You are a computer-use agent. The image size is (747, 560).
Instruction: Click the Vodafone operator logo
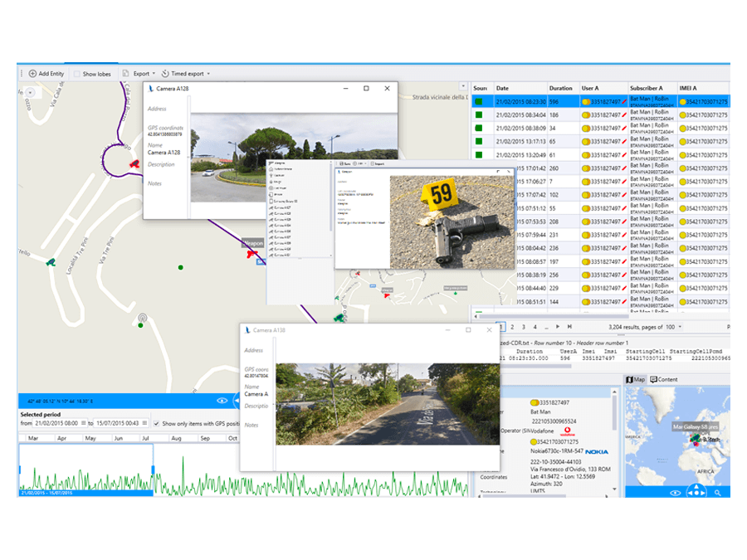[x=568, y=431]
